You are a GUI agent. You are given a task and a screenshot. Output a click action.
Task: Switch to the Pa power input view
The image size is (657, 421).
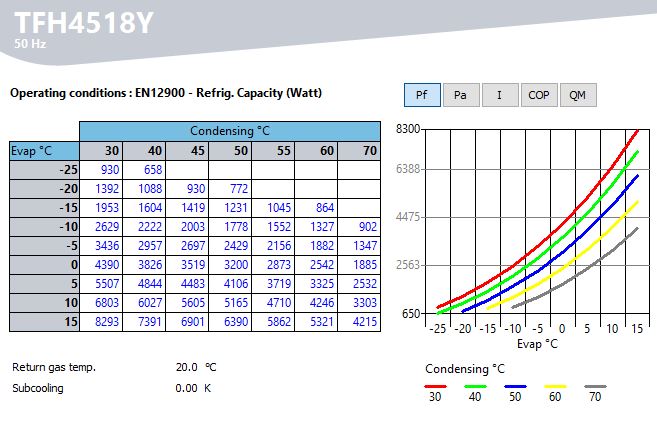click(x=460, y=95)
